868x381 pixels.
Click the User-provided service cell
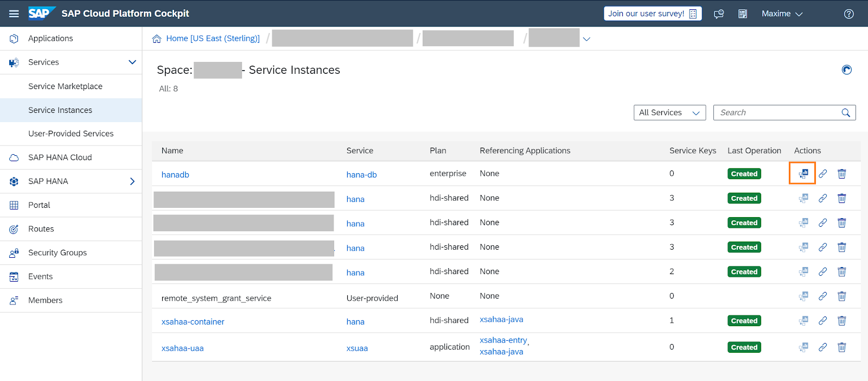click(372, 299)
